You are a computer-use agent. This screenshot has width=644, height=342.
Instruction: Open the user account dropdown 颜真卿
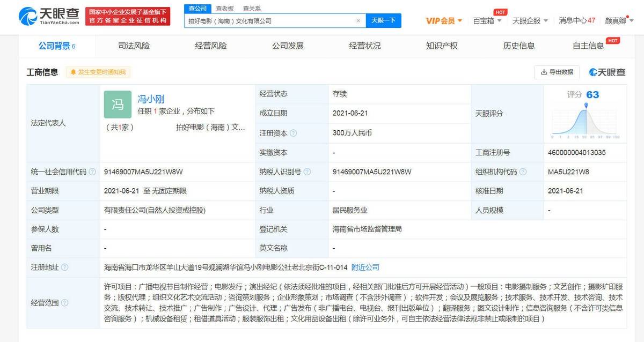(x=619, y=20)
